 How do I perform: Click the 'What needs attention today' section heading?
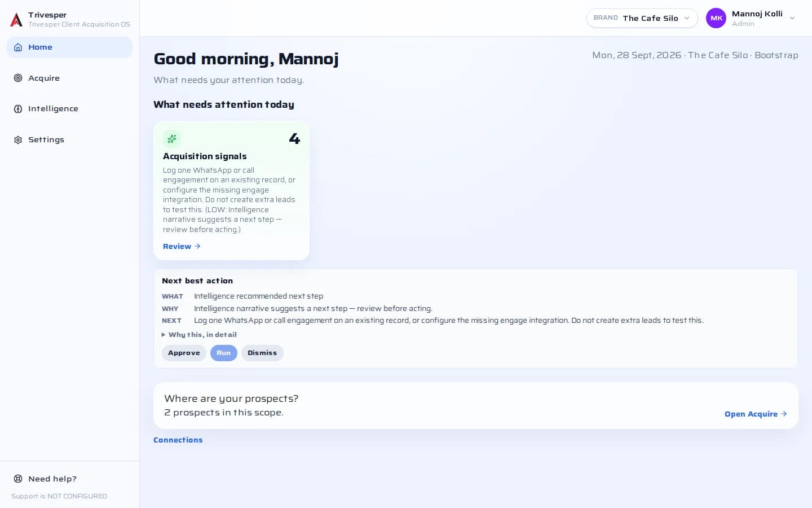click(x=224, y=105)
